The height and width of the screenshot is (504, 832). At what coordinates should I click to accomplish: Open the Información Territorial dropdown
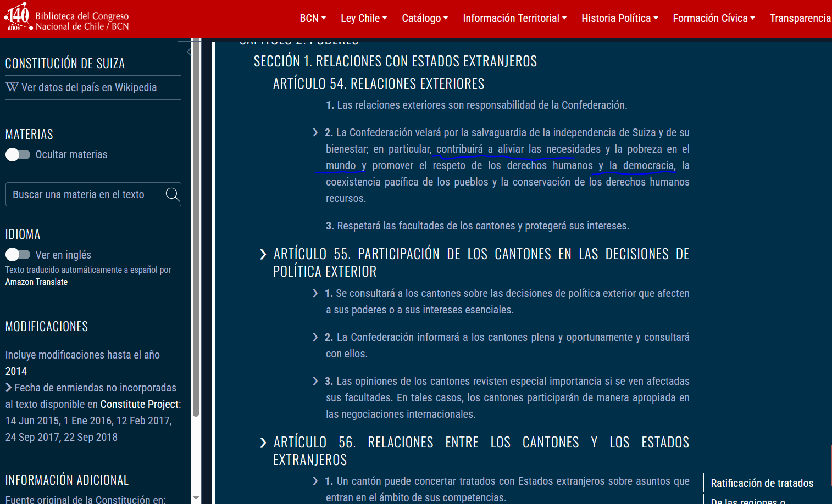[515, 18]
